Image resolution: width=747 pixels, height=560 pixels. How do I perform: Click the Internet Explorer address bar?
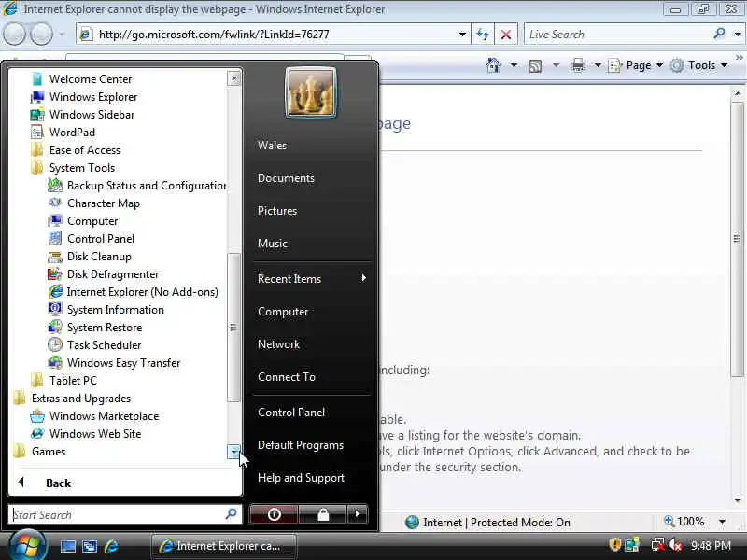(272, 35)
